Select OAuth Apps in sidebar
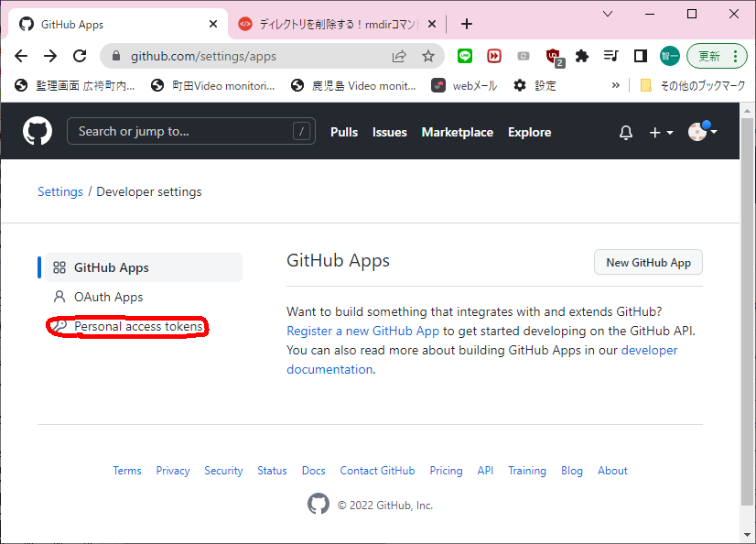The height and width of the screenshot is (544, 756). (108, 297)
